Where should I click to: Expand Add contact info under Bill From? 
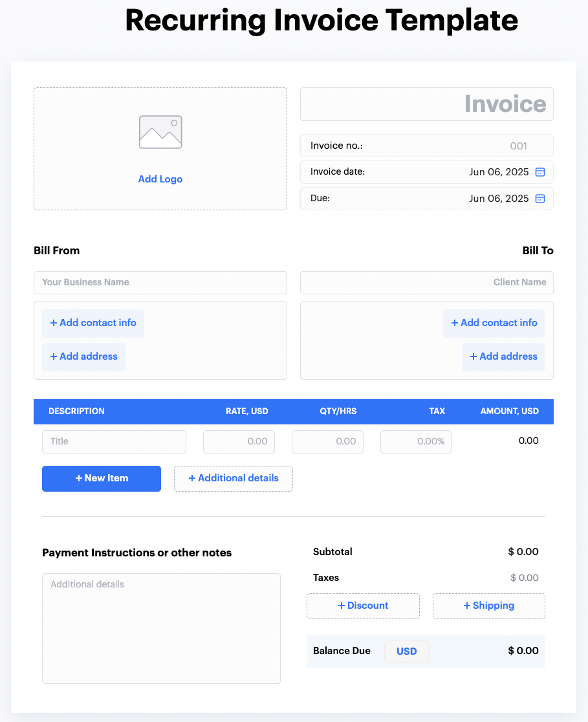93,323
